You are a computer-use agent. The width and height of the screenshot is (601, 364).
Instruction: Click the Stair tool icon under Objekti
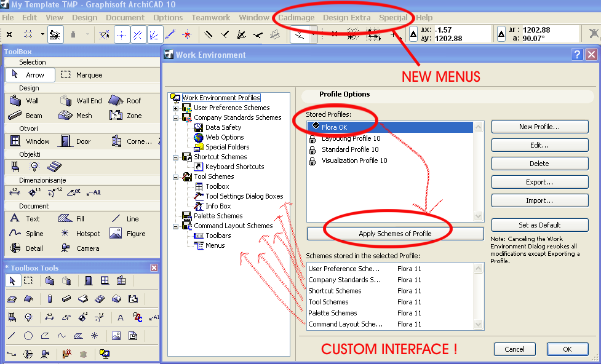coord(54,166)
